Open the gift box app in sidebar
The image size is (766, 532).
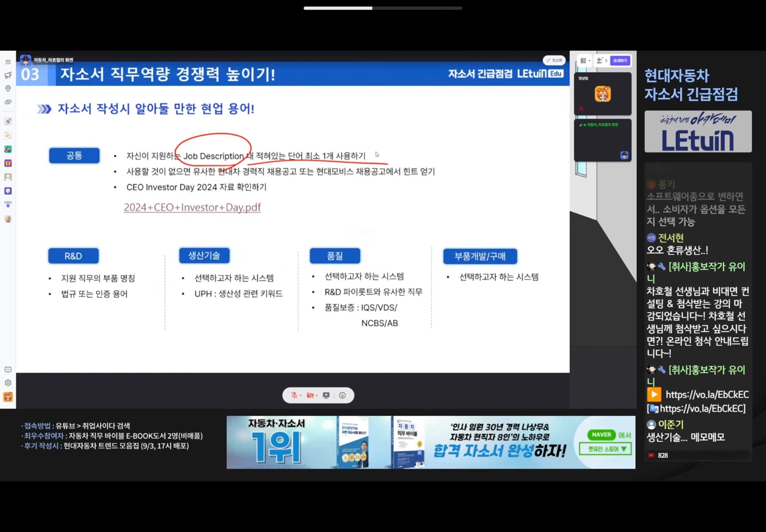point(8,163)
